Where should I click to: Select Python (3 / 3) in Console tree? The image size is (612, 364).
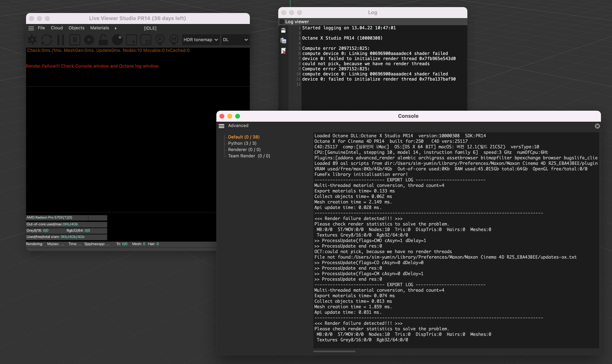pyautogui.click(x=242, y=143)
